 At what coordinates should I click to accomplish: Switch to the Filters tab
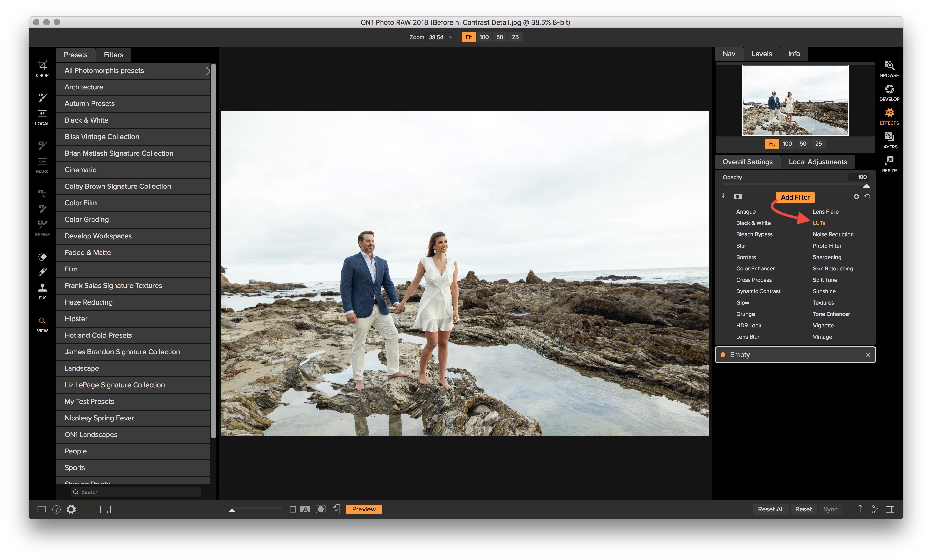(113, 55)
